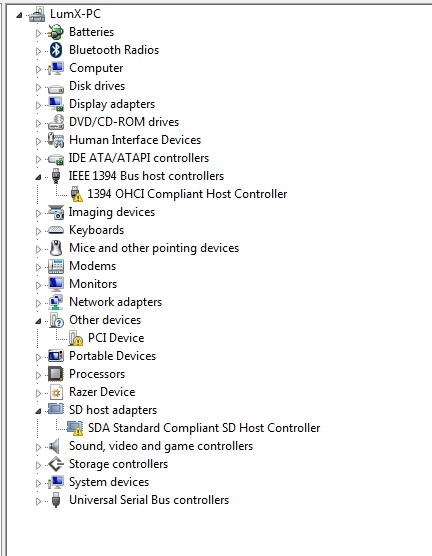
Task: Select SDA Standard Compliant SD Host Controller
Action: [x=204, y=428]
